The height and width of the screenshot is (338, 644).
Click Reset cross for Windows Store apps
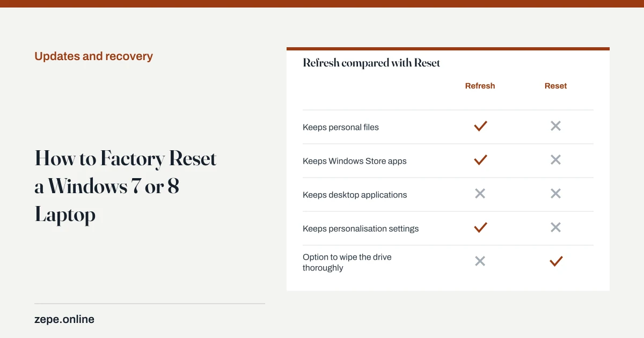point(555,160)
